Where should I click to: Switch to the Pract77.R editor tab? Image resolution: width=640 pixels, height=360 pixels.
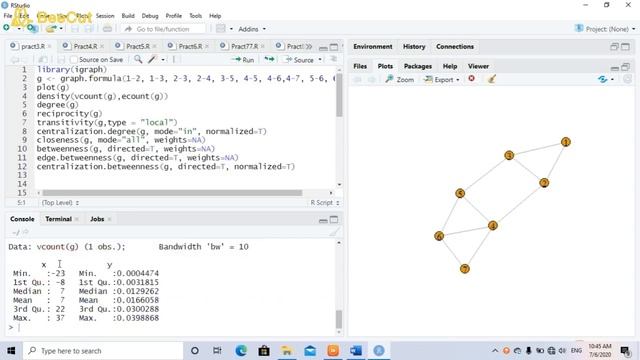point(244,47)
